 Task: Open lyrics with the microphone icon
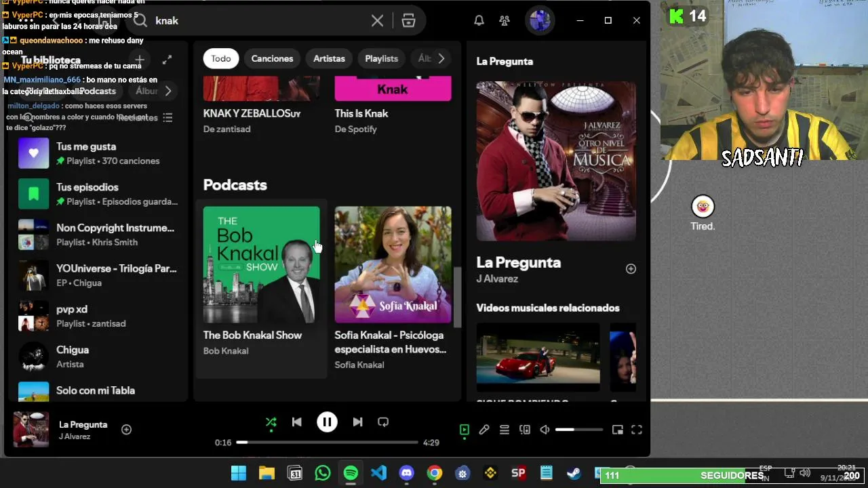tap(484, 430)
